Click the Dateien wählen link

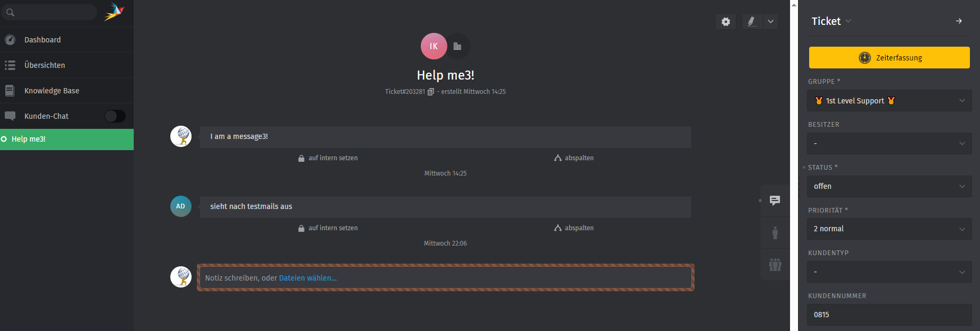click(308, 278)
